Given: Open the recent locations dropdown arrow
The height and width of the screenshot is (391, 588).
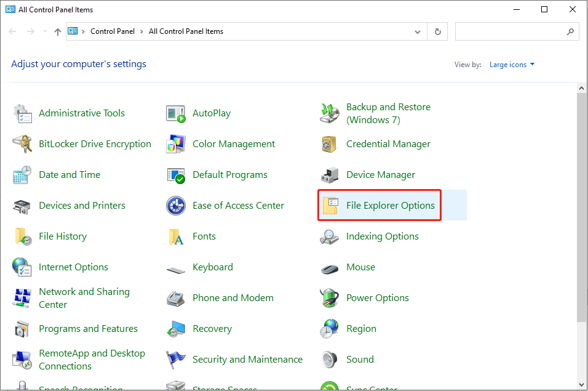Looking at the screenshot, I should click(x=45, y=31).
